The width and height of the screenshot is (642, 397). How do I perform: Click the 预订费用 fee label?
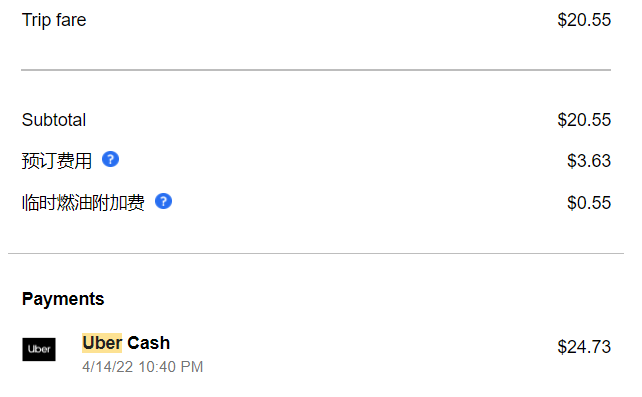[x=57, y=160]
